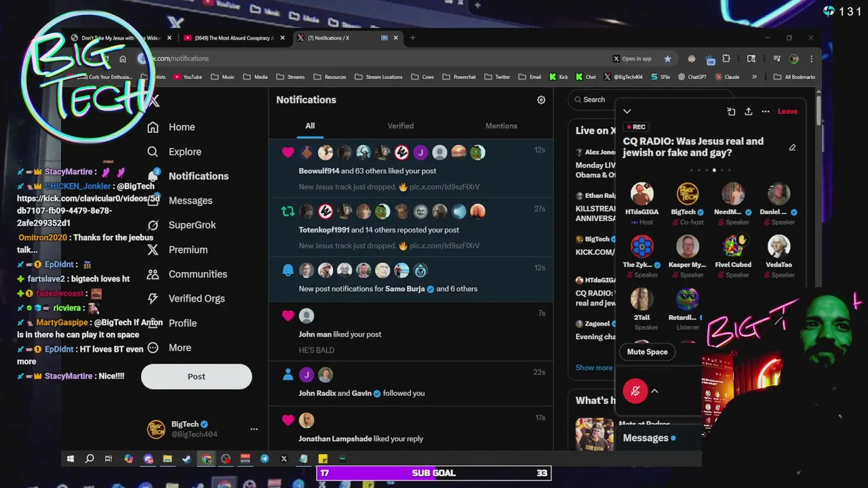Switch to Don't Take My Jesus tab
The image size is (868, 488).
click(122, 38)
